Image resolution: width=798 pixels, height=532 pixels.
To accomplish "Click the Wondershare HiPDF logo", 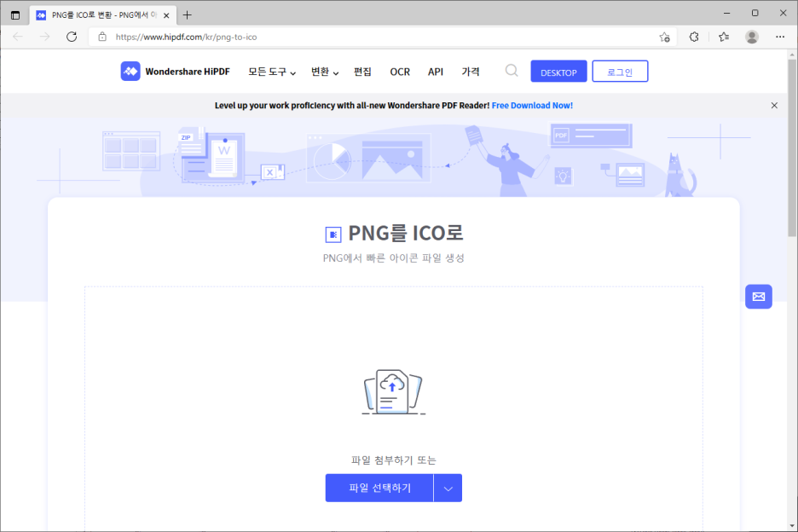I will (x=175, y=72).
